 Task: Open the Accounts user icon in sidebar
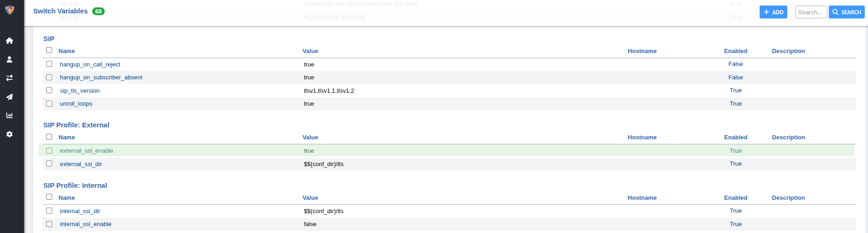[x=9, y=60]
